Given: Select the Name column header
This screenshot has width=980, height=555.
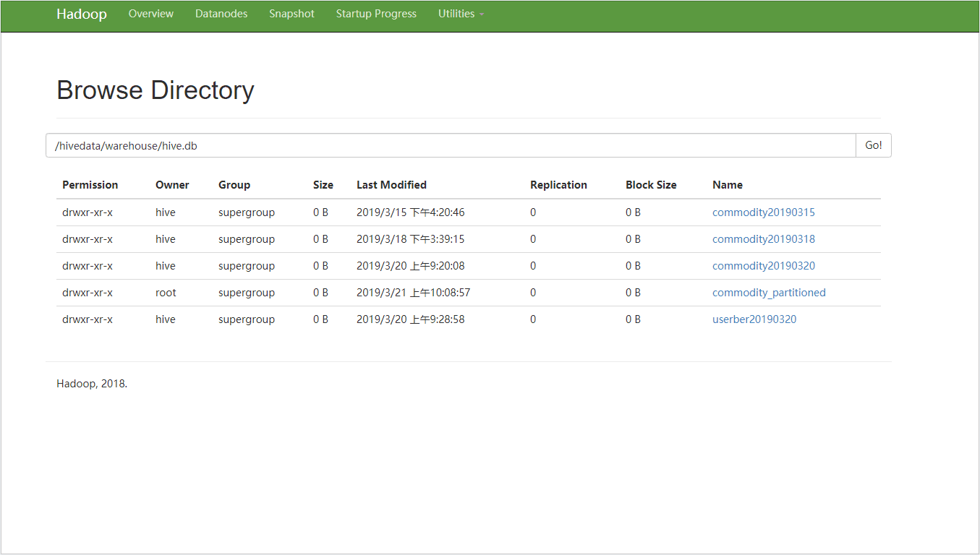Looking at the screenshot, I should [x=727, y=184].
